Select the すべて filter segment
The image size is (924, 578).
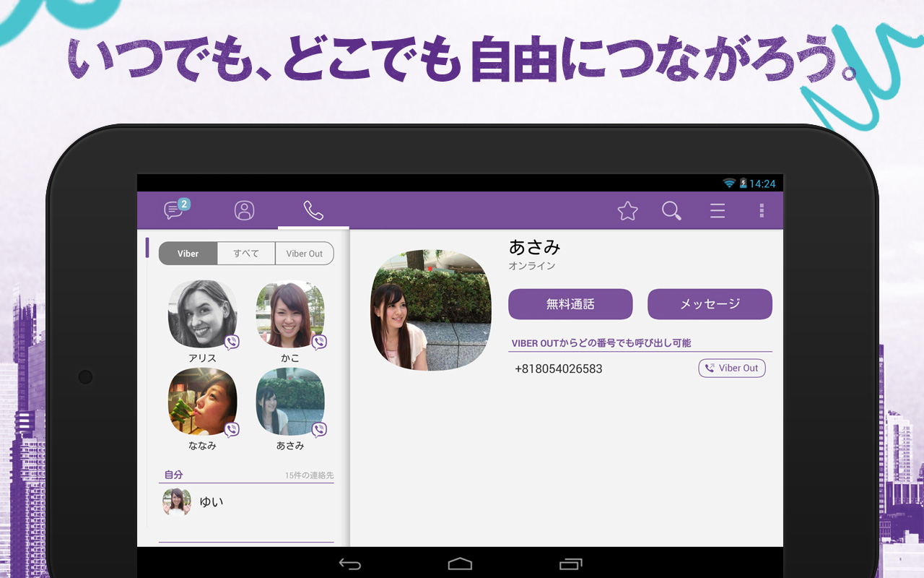[x=246, y=254]
